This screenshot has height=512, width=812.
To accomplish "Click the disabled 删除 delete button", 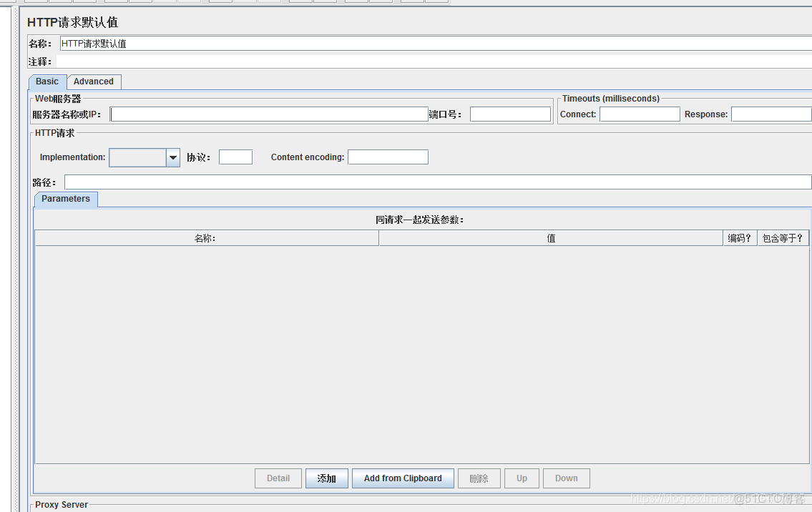I will point(479,478).
